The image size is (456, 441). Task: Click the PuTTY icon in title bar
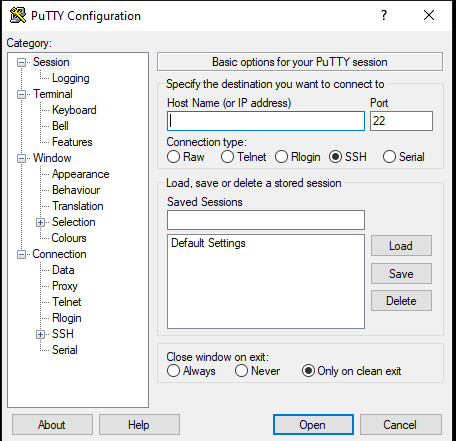tap(18, 15)
